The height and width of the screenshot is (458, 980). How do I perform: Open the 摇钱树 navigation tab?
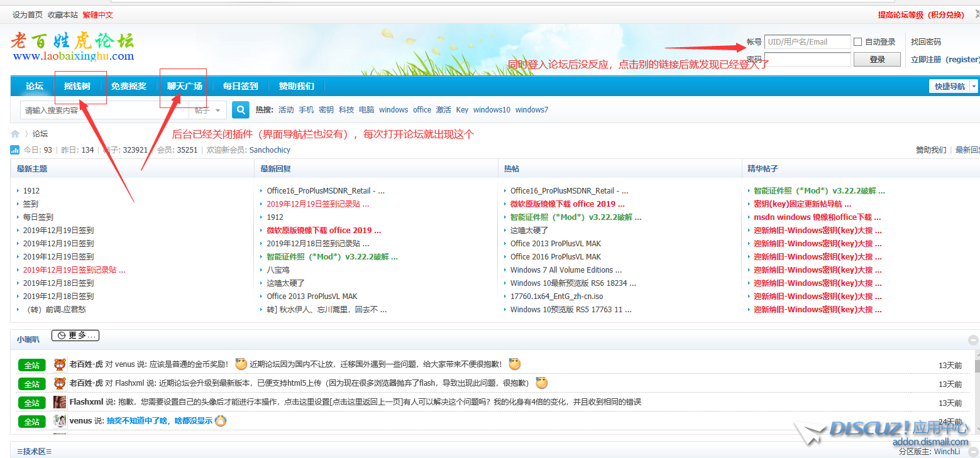point(77,86)
